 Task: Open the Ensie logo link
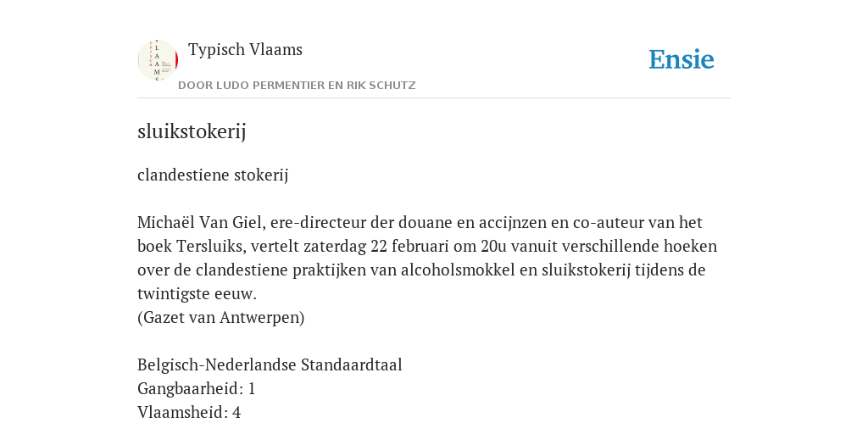[x=682, y=60]
